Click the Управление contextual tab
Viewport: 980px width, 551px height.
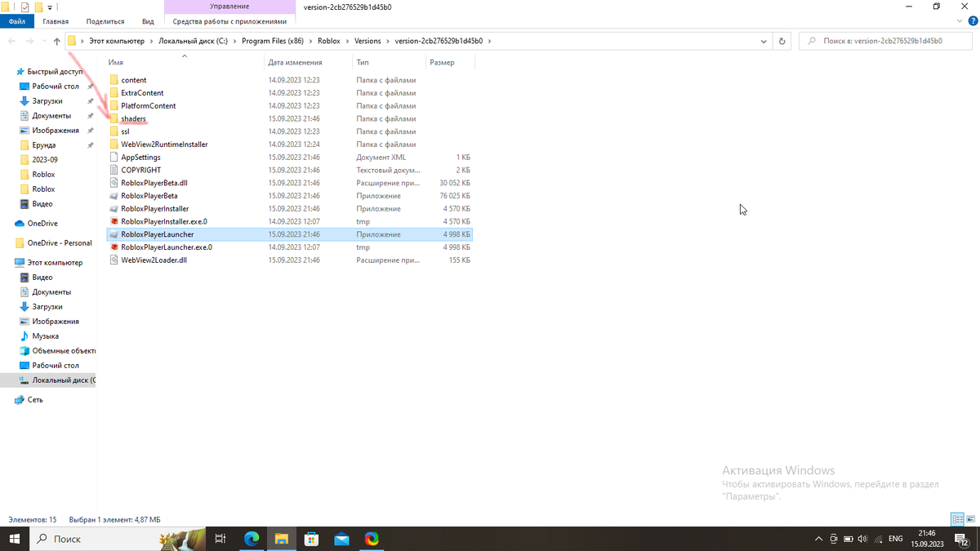pyautogui.click(x=229, y=7)
